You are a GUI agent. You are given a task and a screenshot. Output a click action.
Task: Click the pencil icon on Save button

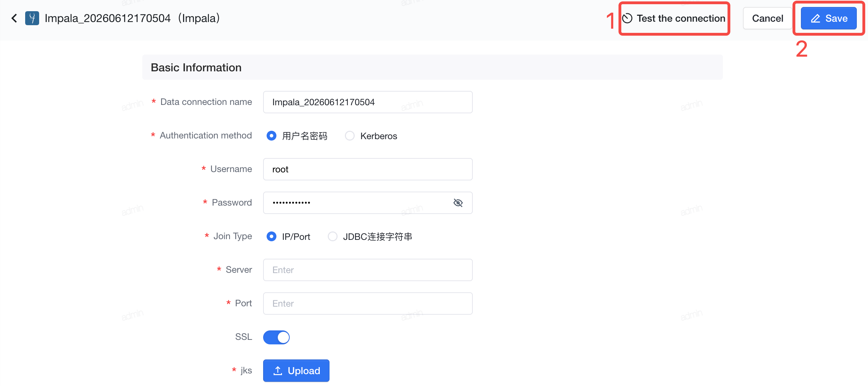pyautogui.click(x=816, y=19)
